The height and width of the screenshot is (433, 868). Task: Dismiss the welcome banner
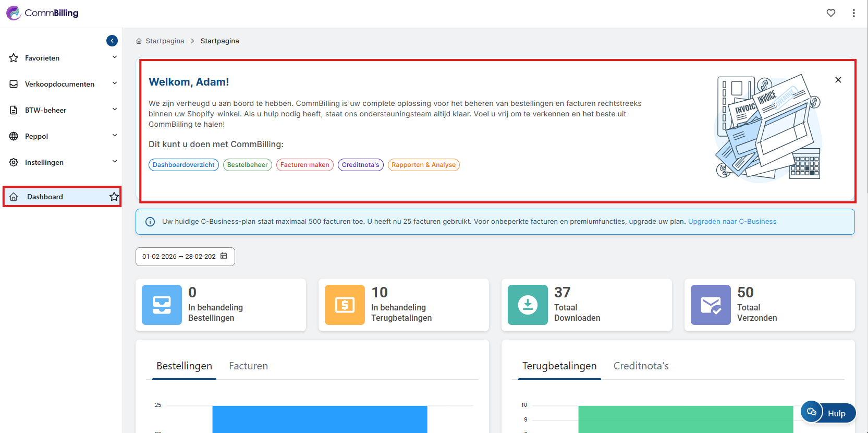pos(838,80)
